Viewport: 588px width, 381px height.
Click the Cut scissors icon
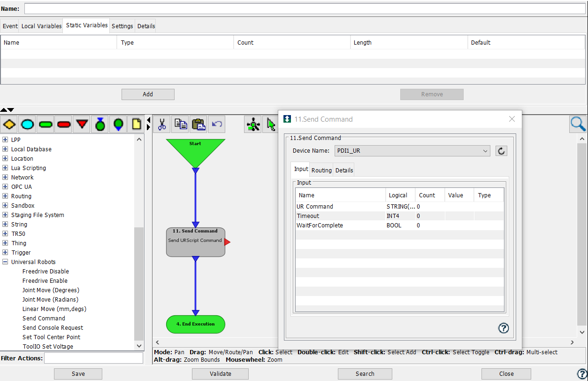pos(161,124)
